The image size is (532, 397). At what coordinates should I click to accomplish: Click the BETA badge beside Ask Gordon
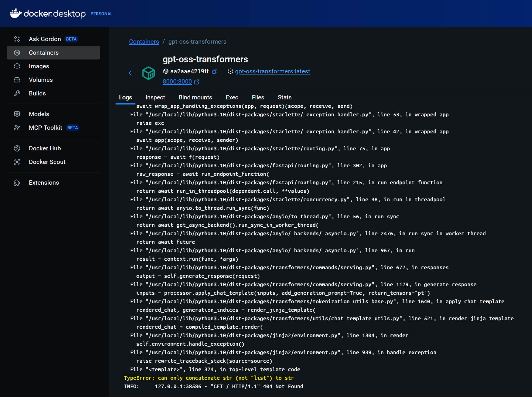[x=71, y=39]
